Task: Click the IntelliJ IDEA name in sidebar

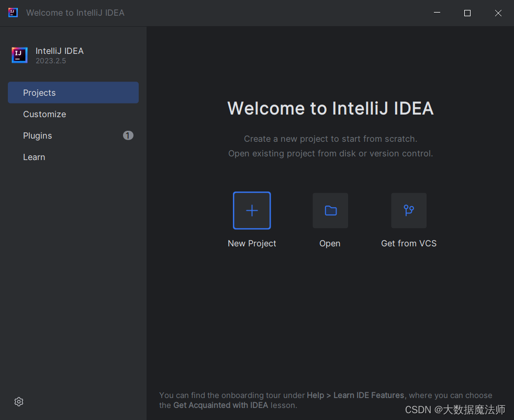Action: (x=60, y=51)
